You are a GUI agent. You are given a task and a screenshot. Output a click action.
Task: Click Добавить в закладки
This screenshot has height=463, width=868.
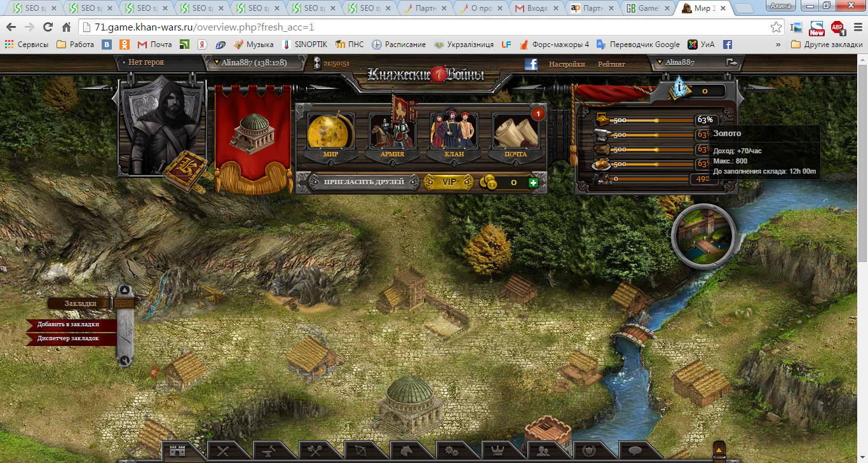[69, 324]
